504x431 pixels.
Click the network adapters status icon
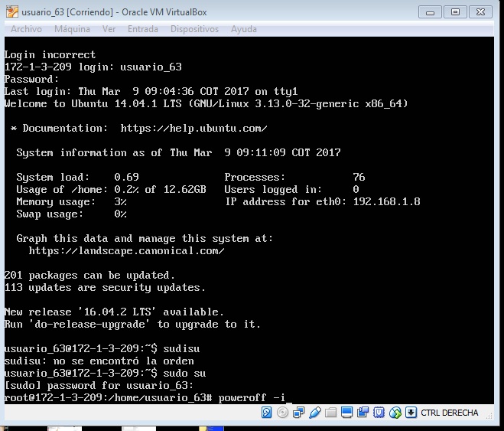tap(298, 413)
